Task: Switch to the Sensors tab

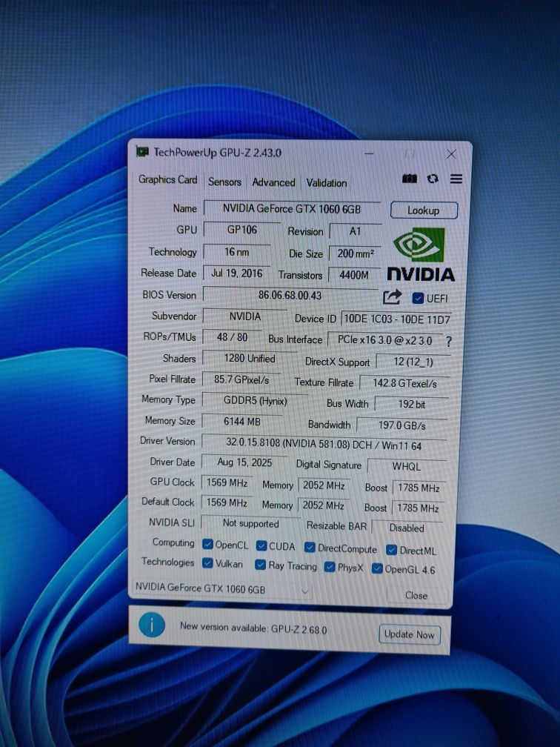Action: pos(224,182)
